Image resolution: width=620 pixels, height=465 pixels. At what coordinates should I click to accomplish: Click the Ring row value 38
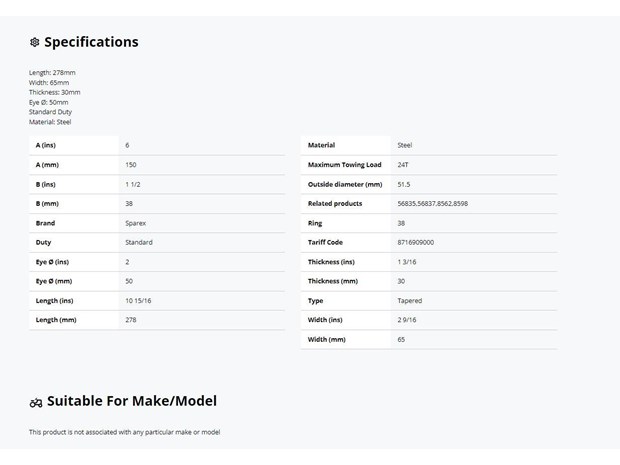[x=401, y=223]
